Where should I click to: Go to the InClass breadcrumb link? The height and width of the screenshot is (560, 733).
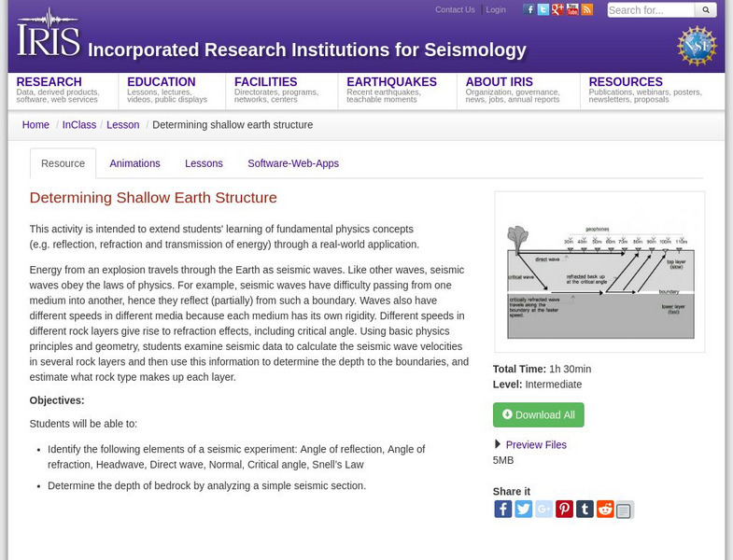79,125
